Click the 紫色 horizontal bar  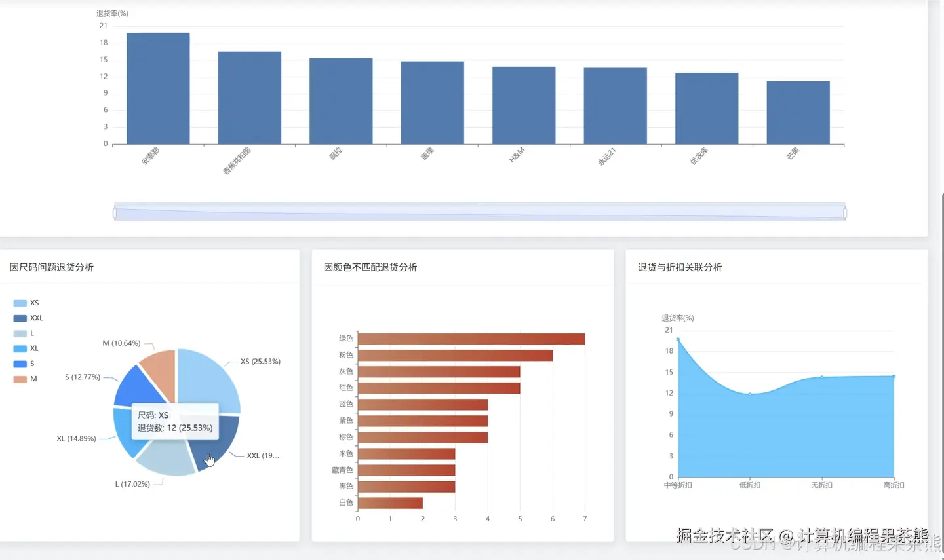423,420
